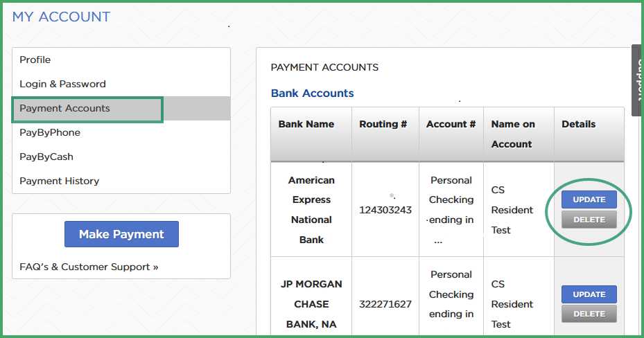
Task: Click the Bank Name column header
Action: (306, 124)
